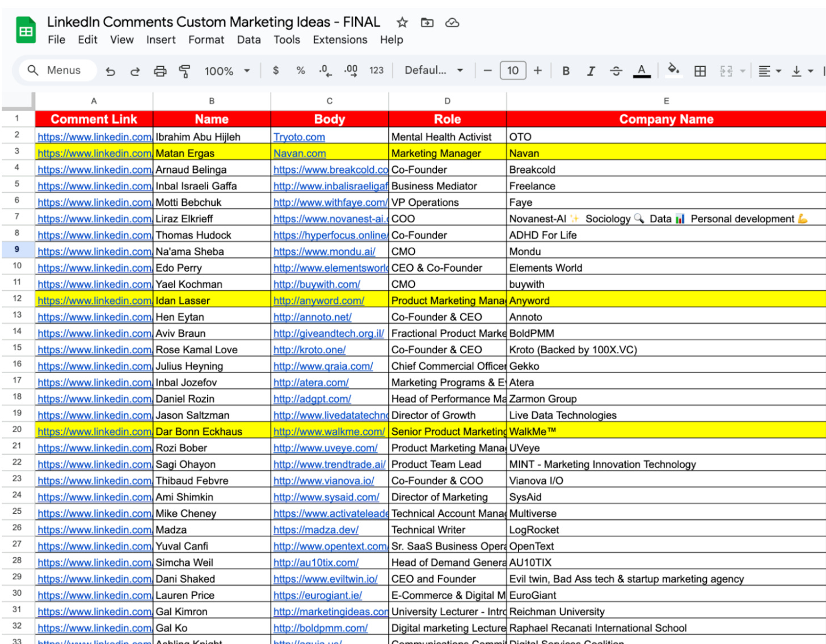Print the spreadsheet via printer icon
826x644 pixels.
pos(161,71)
